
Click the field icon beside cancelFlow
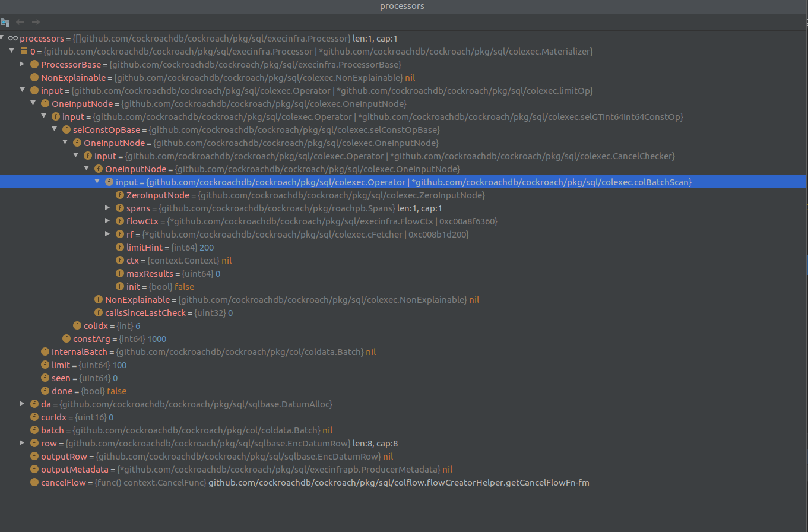click(34, 482)
